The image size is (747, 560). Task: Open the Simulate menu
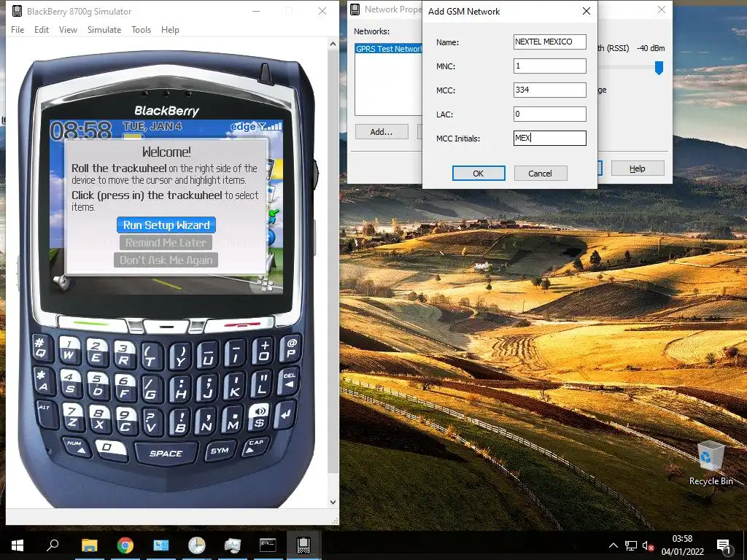point(104,29)
